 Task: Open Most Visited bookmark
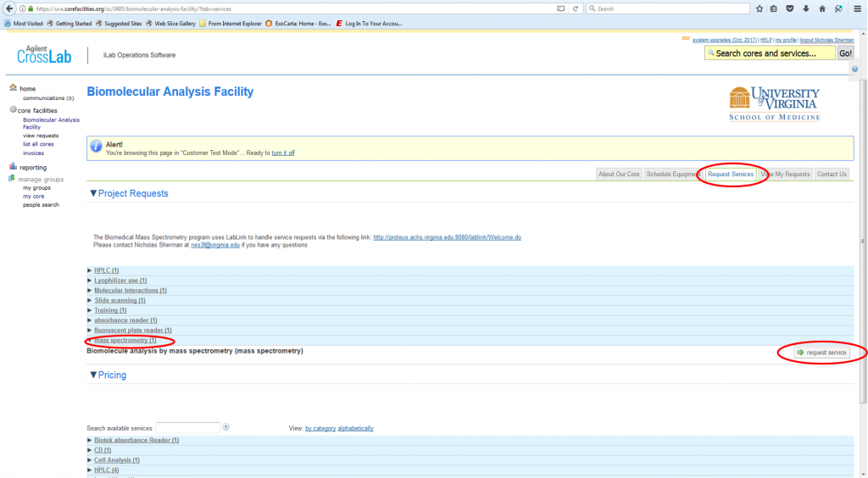(23, 23)
